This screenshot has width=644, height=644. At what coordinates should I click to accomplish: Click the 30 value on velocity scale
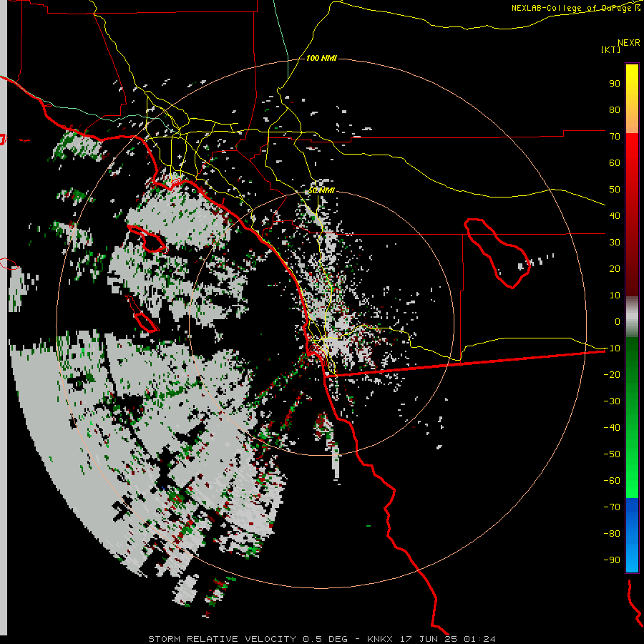tap(615, 243)
